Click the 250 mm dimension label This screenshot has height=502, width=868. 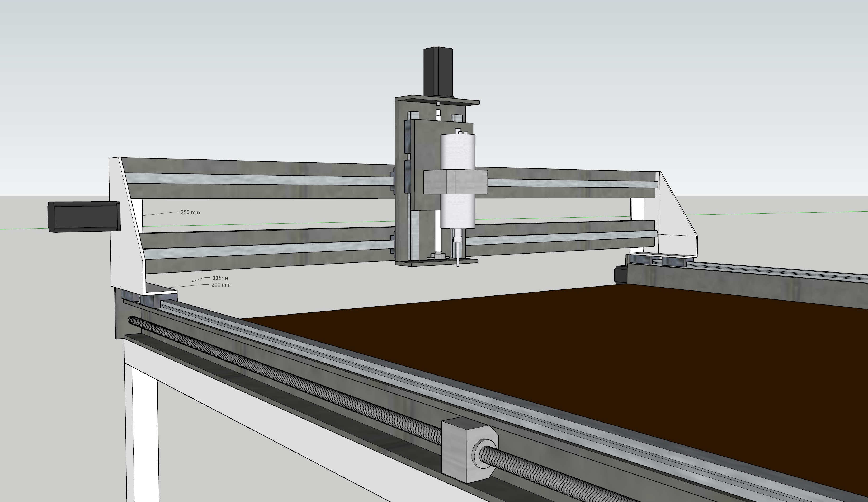(x=190, y=212)
